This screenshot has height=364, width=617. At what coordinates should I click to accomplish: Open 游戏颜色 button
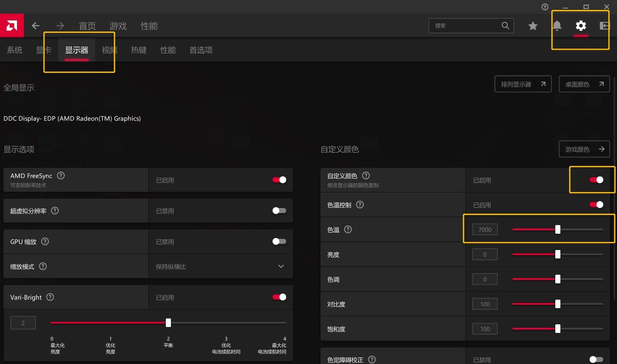[584, 149]
